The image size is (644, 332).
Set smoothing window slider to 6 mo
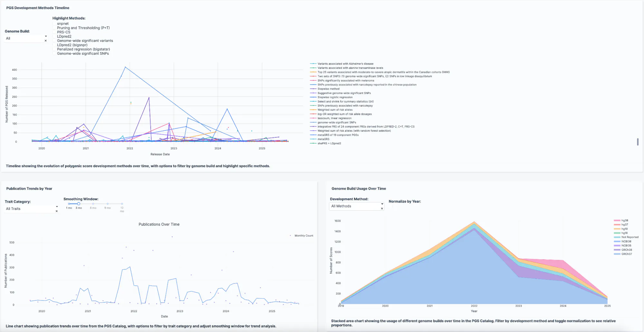coord(93,204)
